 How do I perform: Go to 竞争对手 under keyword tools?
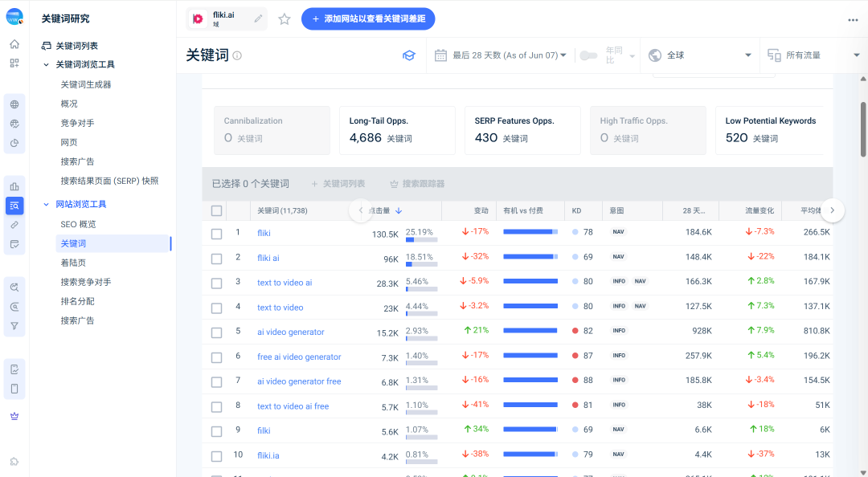click(x=77, y=124)
